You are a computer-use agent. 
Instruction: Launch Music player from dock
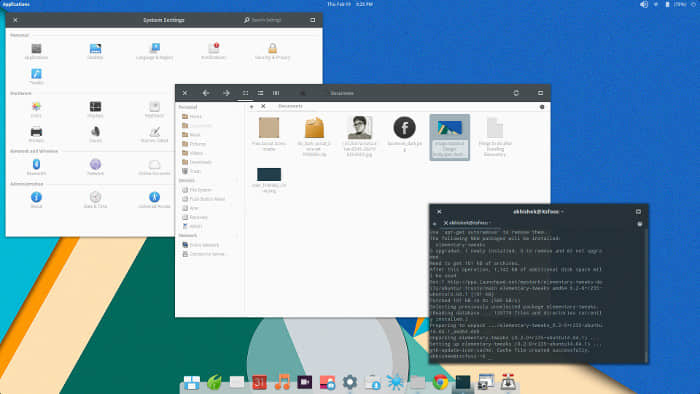coord(282,382)
